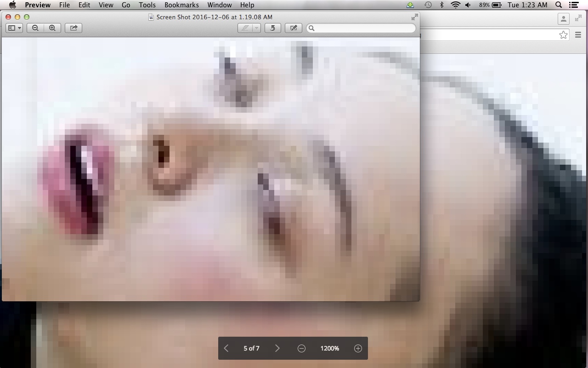Open the Share button in Preview toolbar

pos(73,28)
